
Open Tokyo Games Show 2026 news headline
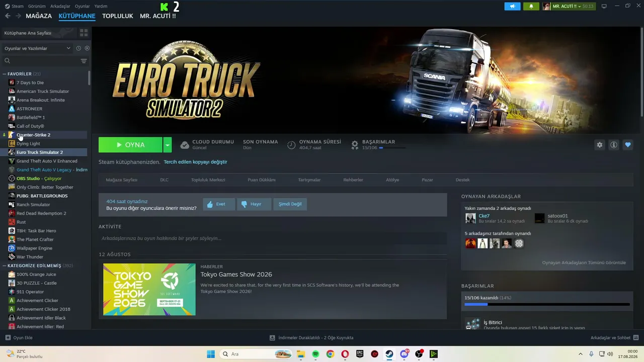pos(236,275)
